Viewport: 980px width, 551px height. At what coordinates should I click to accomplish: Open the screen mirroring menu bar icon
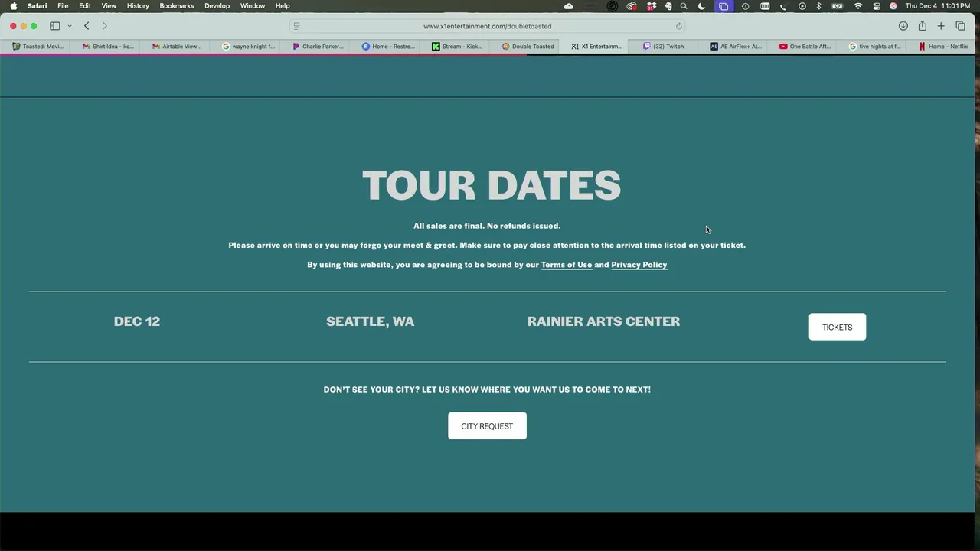(724, 6)
